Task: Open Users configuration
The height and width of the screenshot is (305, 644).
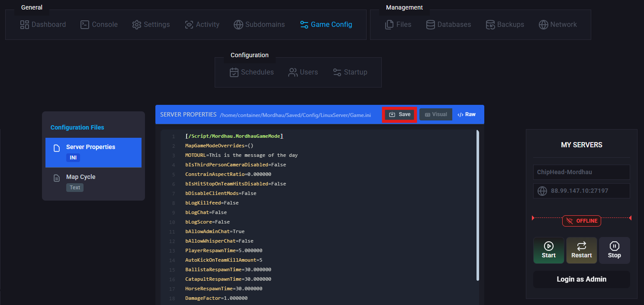Action: click(303, 72)
